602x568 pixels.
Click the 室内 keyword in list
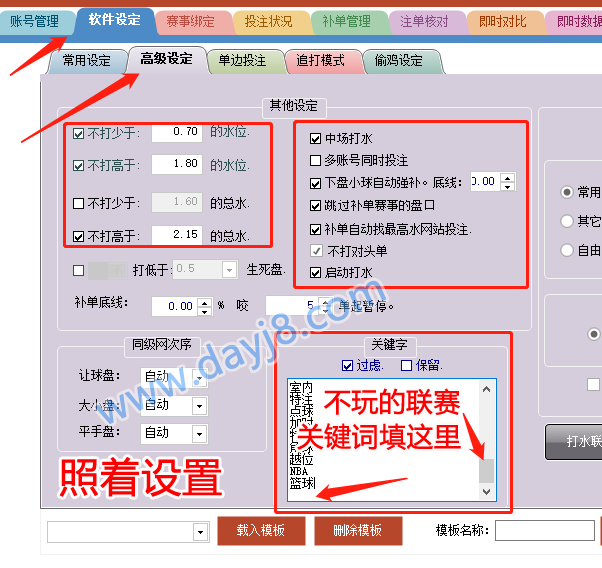coord(301,387)
